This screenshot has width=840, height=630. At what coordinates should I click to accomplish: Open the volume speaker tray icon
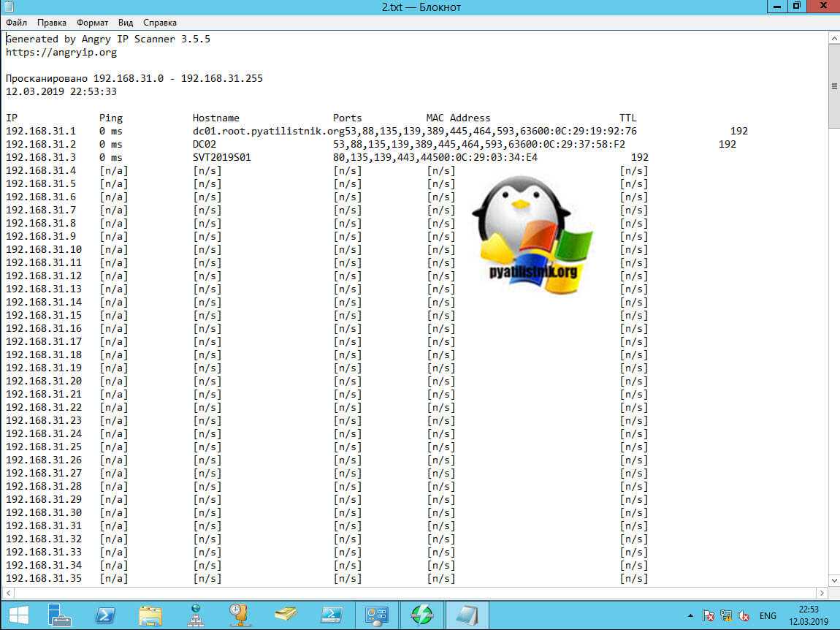coord(744,615)
